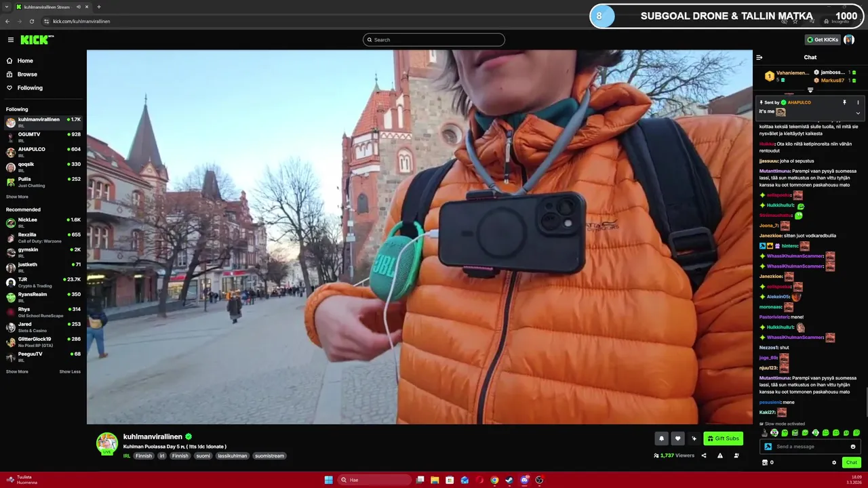Open File Explorer from taskbar
Image resolution: width=868 pixels, height=488 pixels.
[435, 480]
